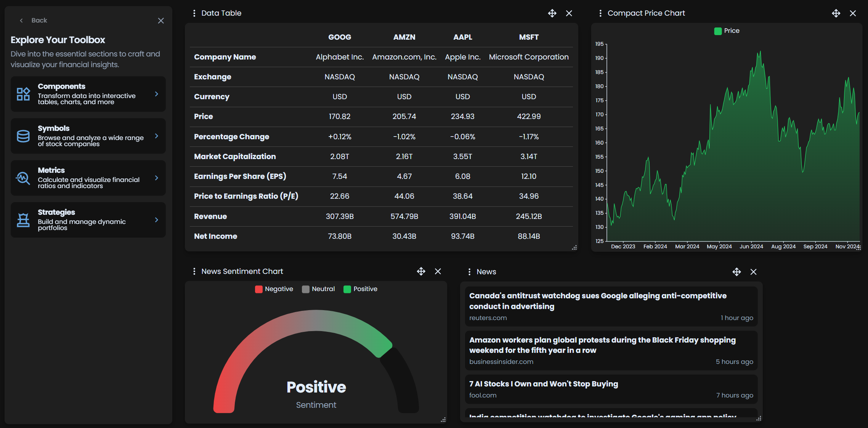Click the Components grid icon
868x428 pixels.
(x=23, y=94)
